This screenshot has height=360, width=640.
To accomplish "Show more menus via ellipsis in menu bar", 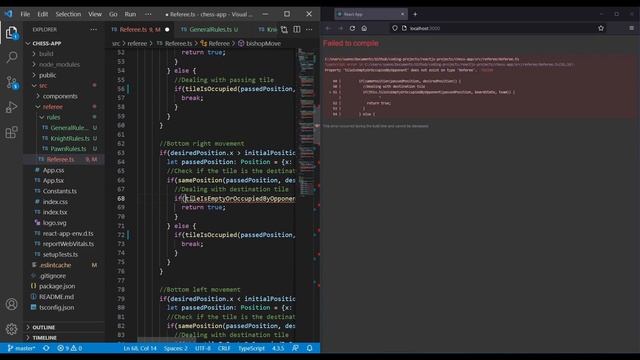I will (x=148, y=14).
